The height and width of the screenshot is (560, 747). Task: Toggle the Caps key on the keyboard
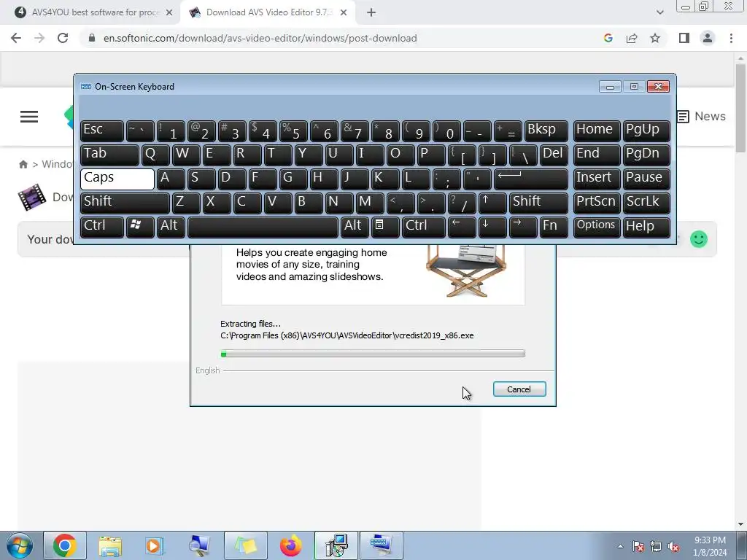(117, 179)
